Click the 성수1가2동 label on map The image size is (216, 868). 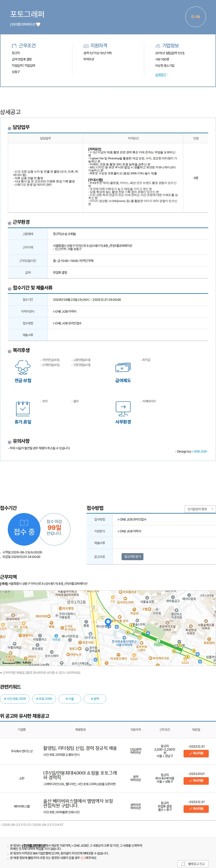pos(76,602)
